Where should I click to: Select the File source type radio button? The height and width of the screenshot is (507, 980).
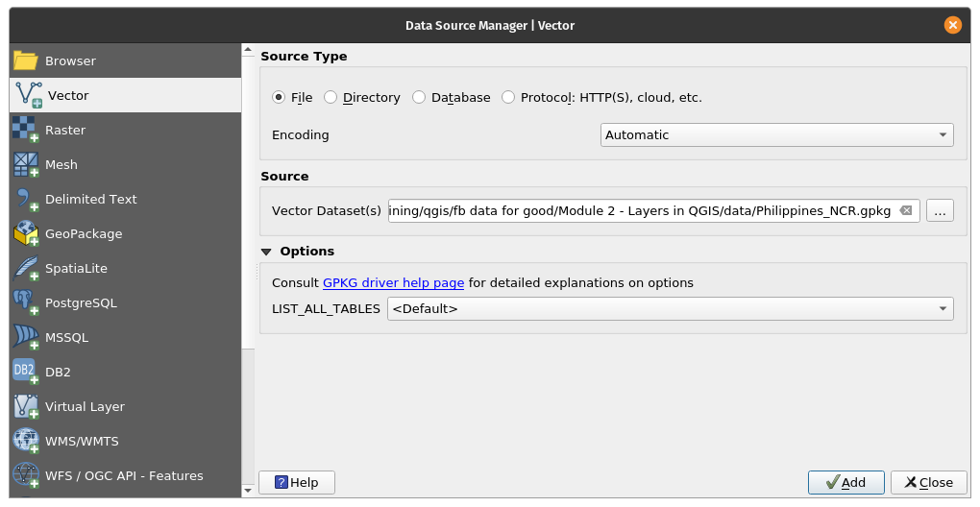pos(279,98)
